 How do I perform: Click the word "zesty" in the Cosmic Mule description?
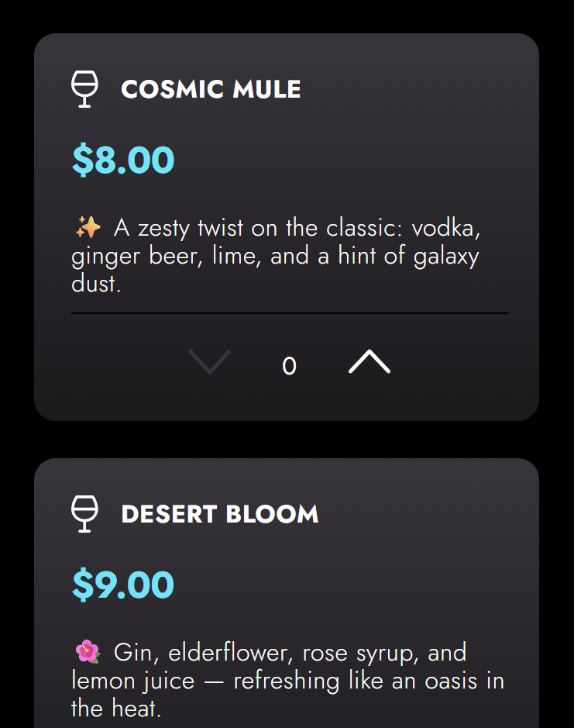click(x=164, y=229)
